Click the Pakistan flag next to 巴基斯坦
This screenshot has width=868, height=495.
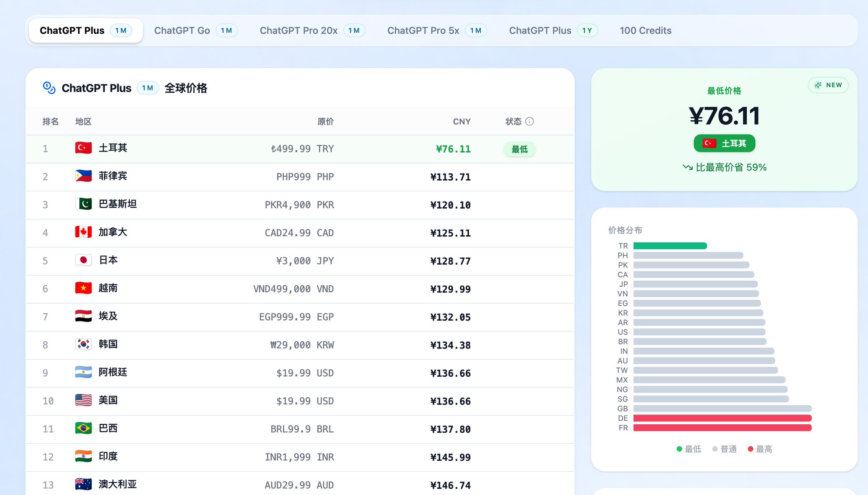(83, 204)
